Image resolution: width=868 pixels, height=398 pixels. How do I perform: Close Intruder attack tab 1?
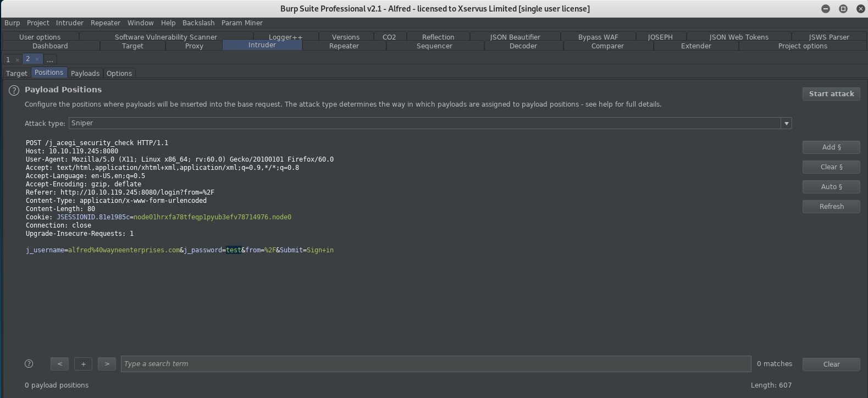[x=17, y=59]
